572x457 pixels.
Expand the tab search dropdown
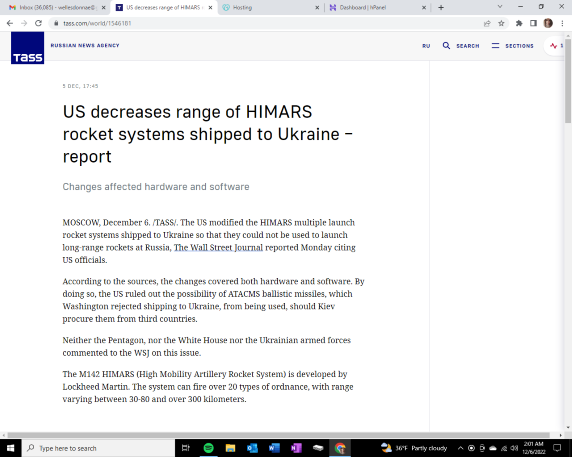tap(500, 7)
